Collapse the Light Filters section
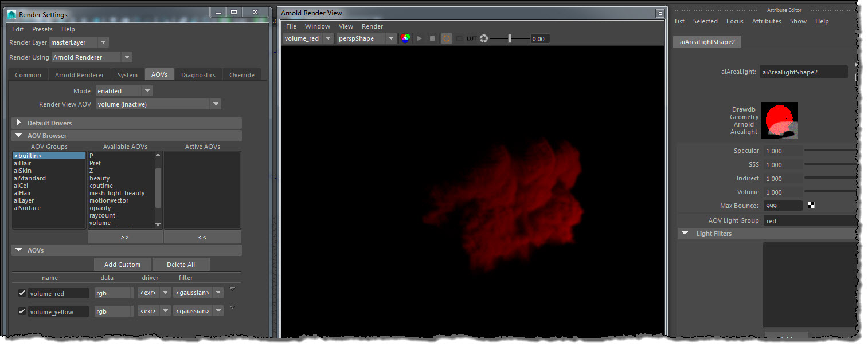 pyautogui.click(x=685, y=234)
